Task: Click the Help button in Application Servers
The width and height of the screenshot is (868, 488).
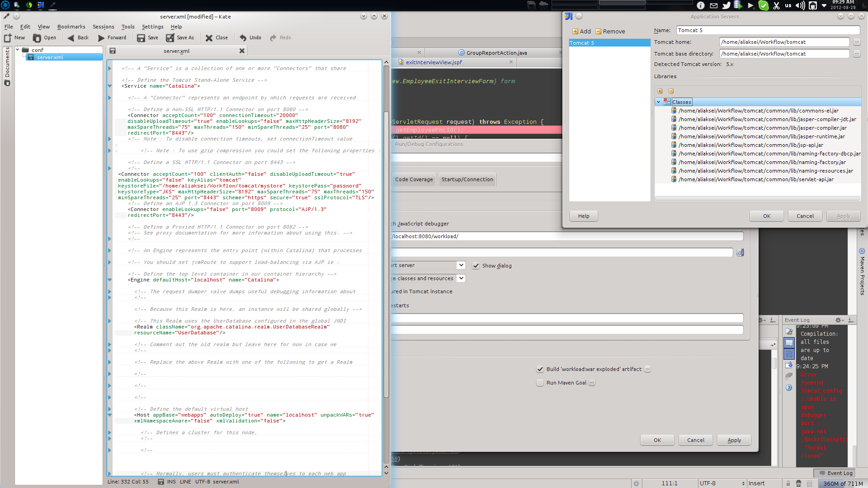Action: 583,216
